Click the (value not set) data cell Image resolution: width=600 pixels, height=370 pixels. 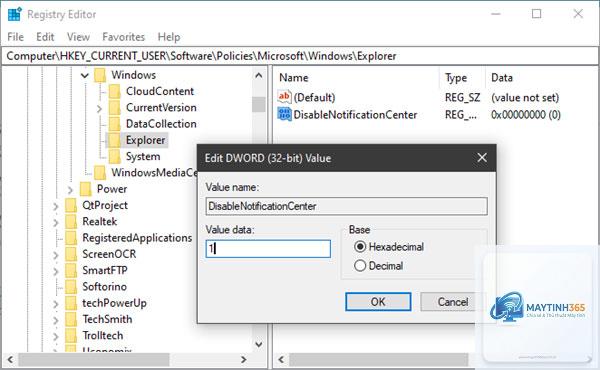(525, 98)
